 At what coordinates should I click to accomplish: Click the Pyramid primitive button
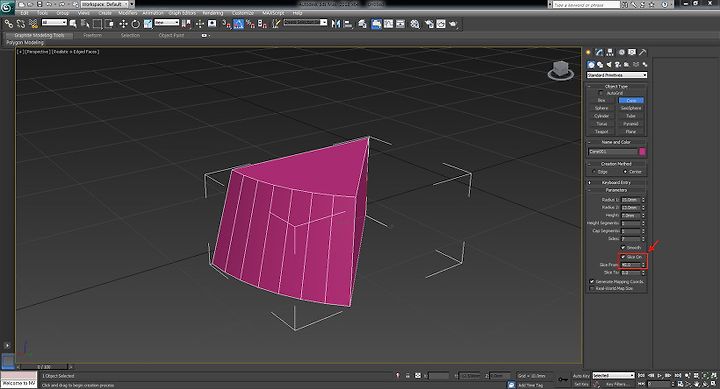click(x=631, y=124)
